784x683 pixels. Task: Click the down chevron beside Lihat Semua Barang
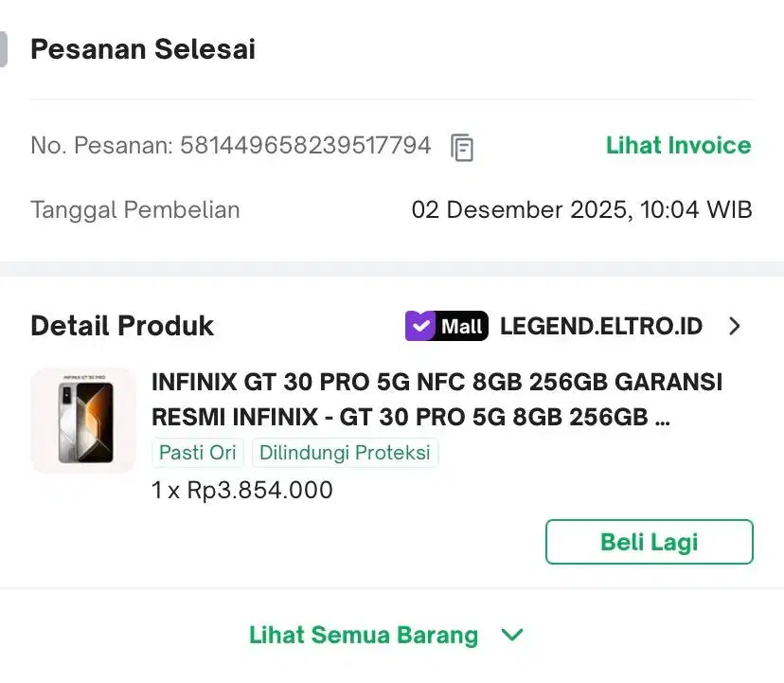511,636
